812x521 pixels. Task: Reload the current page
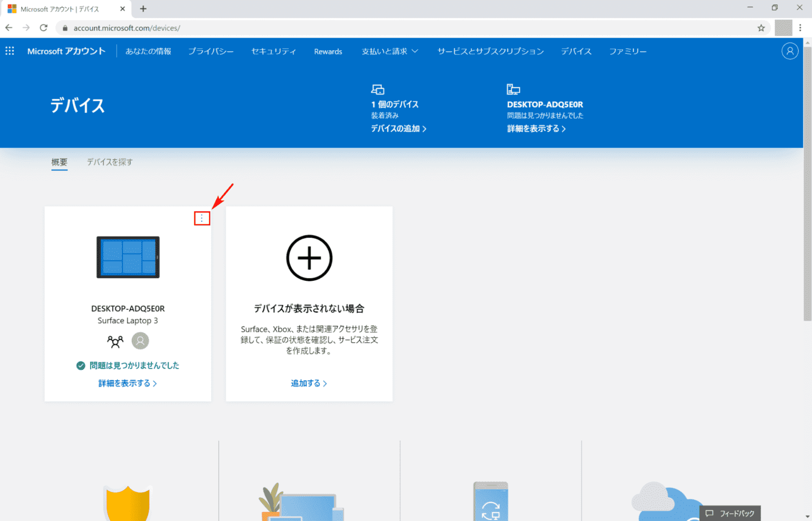[43, 28]
